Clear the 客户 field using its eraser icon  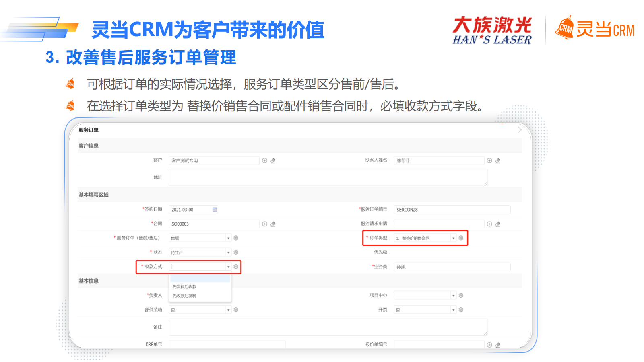(x=273, y=160)
